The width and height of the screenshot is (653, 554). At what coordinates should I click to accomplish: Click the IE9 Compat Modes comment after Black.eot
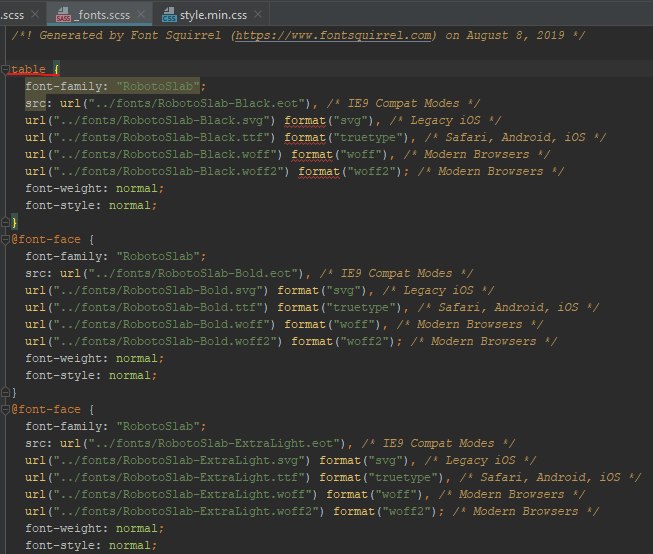point(403,103)
